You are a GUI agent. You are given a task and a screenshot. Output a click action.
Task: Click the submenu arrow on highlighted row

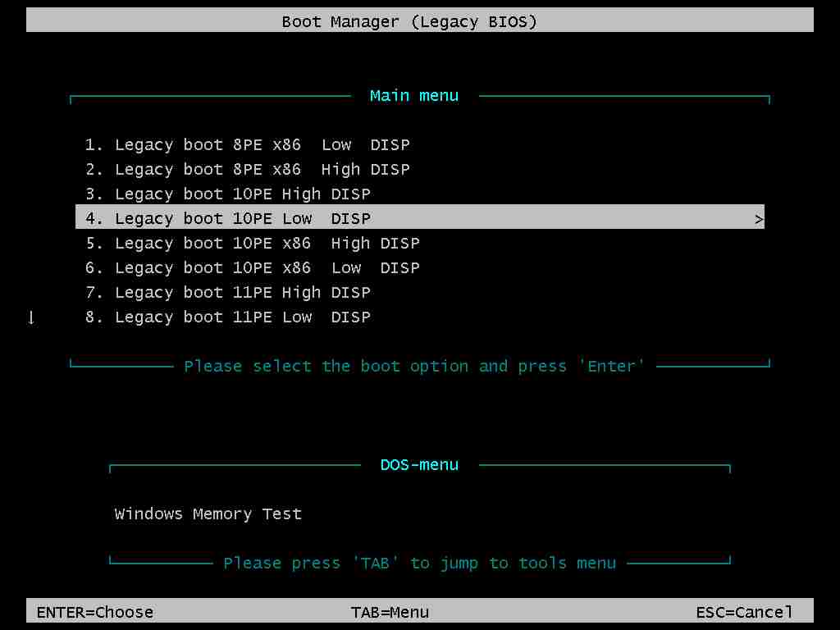coord(759,219)
